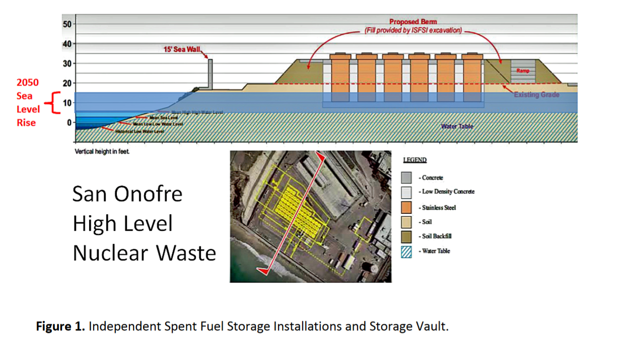Click '(Fill provided by ISFSI excavation)' text
This screenshot has width=644, height=339.
[413, 30]
